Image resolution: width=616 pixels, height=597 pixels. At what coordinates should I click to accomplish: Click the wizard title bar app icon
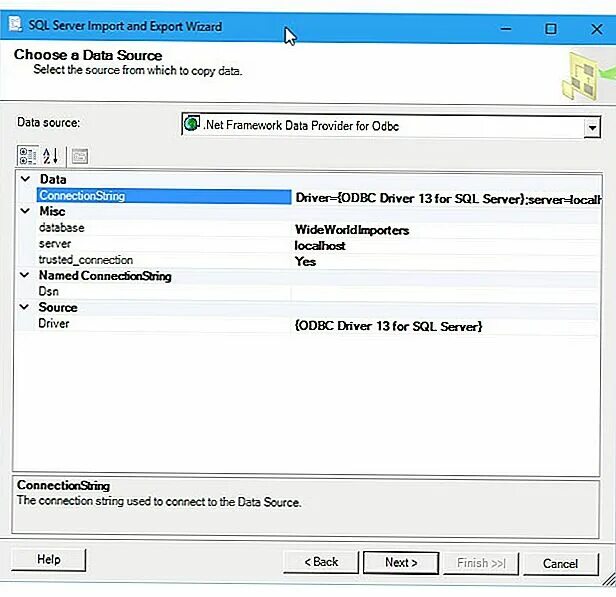point(15,24)
